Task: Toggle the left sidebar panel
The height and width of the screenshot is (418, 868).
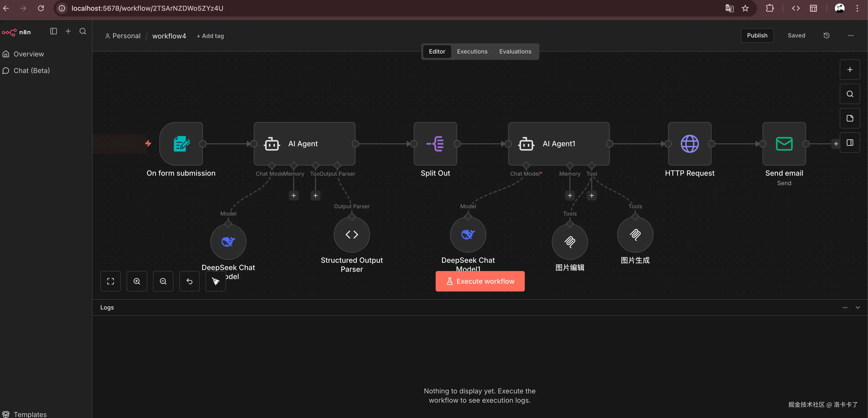Action: point(53,31)
